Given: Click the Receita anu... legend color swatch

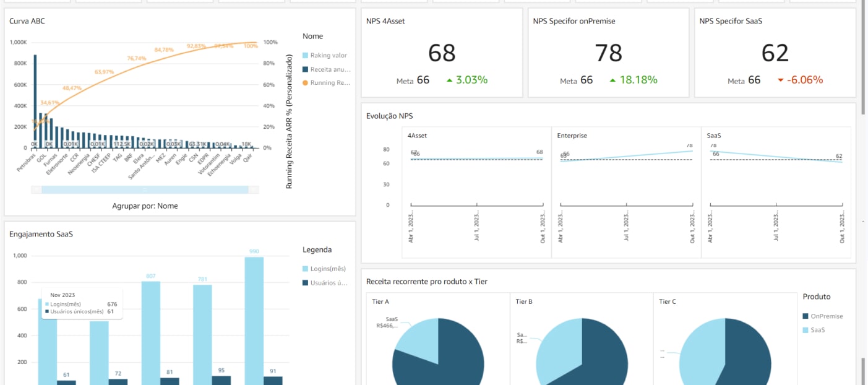Looking at the screenshot, I should coord(305,69).
